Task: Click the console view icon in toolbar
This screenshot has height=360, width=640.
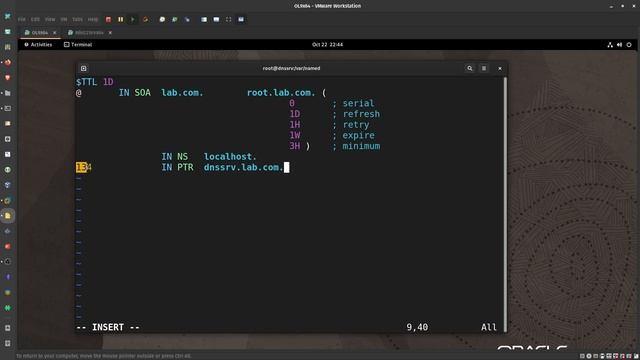Action: tap(216, 19)
